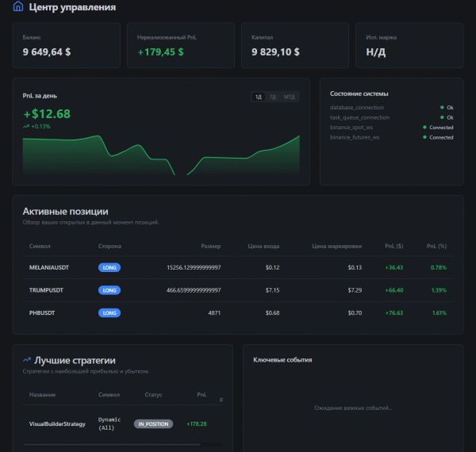Click the daily PnL value +$12.68
Image resolution: width=476 pixels, height=452 pixels.
coord(47,114)
